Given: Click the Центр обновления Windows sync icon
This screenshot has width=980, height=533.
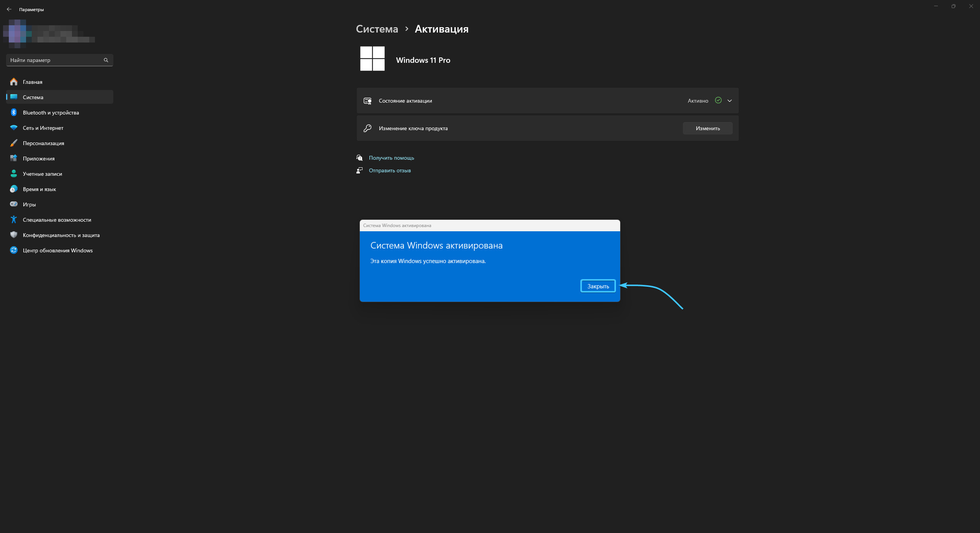Looking at the screenshot, I should pyautogui.click(x=14, y=250).
